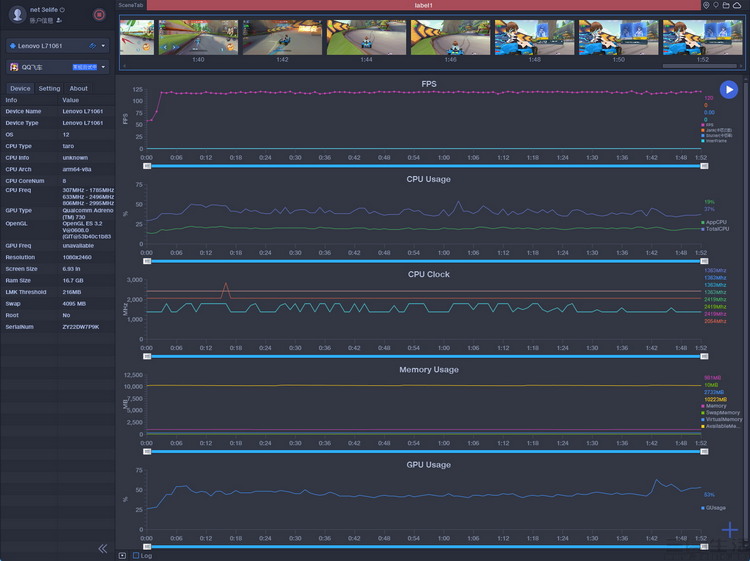
Task: Toggle the FPS legend series
Action: click(707, 125)
